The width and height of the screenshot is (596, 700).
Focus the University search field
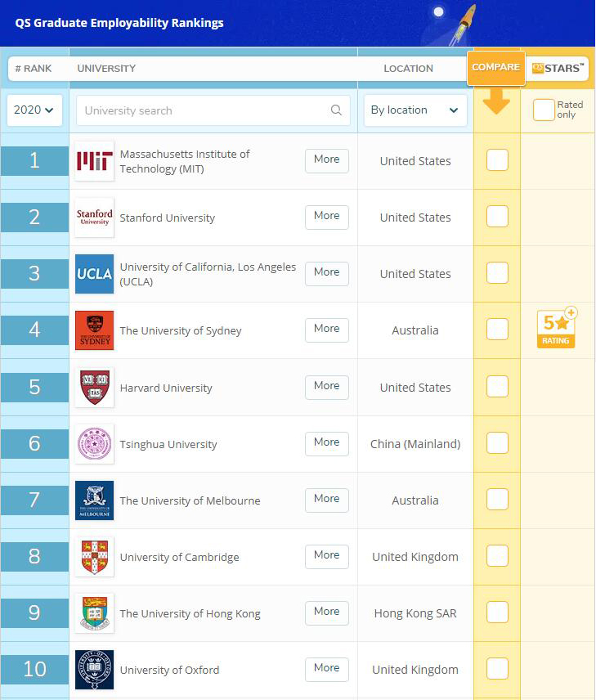(x=204, y=110)
